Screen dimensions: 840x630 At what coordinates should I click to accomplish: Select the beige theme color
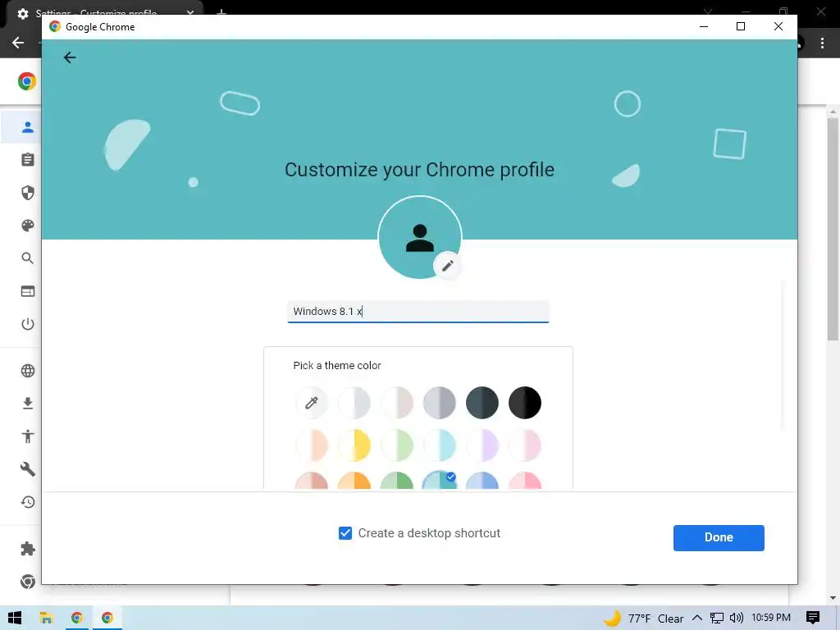click(397, 402)
